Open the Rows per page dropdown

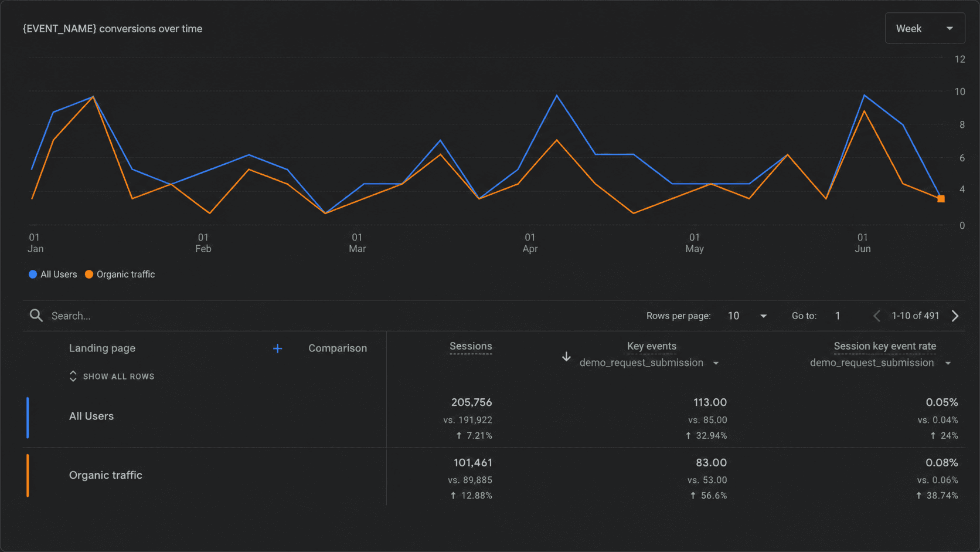coord(747,316)
